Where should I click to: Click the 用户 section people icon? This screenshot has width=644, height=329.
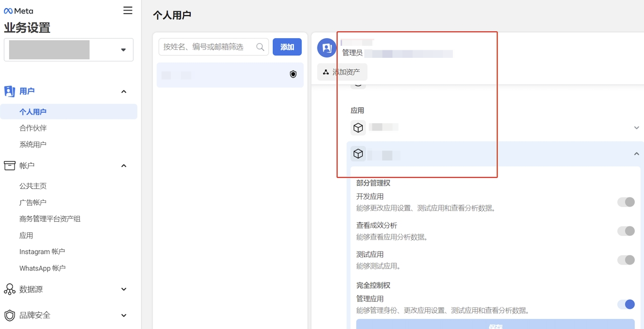coord(10,91)
